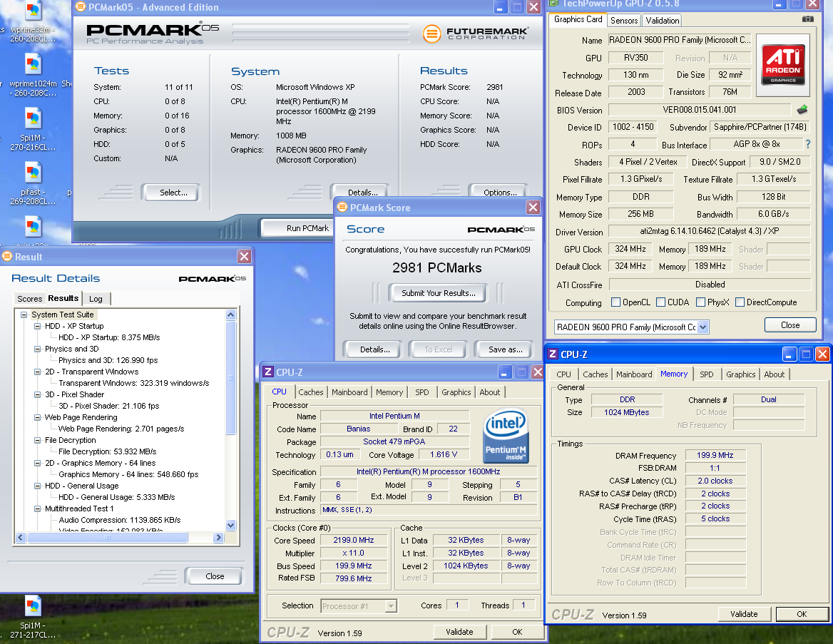This screenshot has height=644, width=833.
Task: Click the scroll down arrow in Result tree
Action: (230, 526)
